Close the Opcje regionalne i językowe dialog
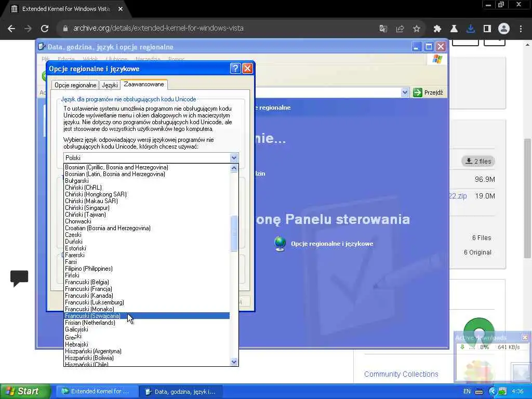Viewport: 532px width, 399px height. [247, 69]
